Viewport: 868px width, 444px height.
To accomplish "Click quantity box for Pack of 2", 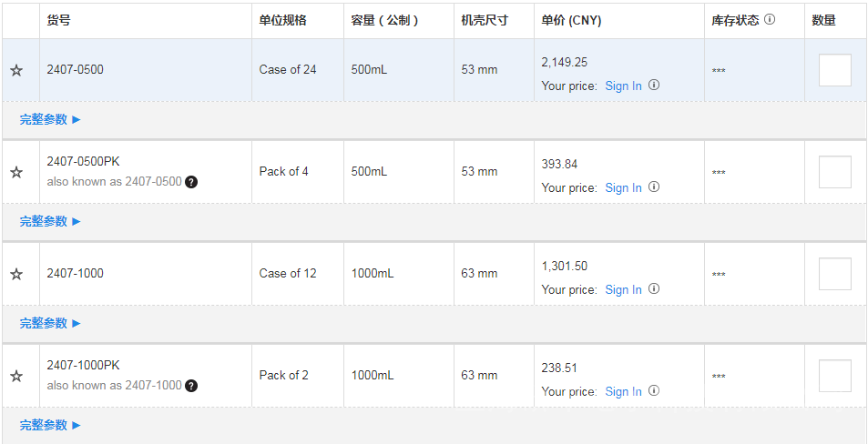I will pyautogui.click(x=834, y=376).
